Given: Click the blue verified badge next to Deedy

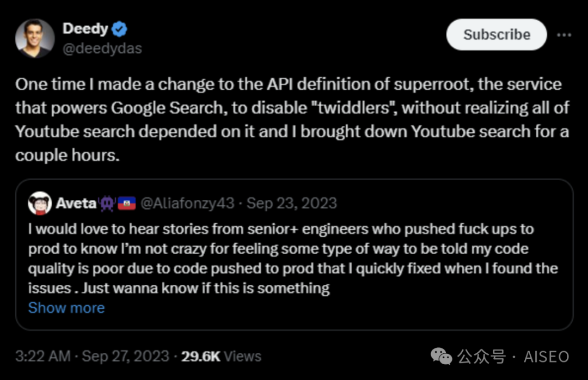Looking at the screenshot, I should click(x=119, y=28).
